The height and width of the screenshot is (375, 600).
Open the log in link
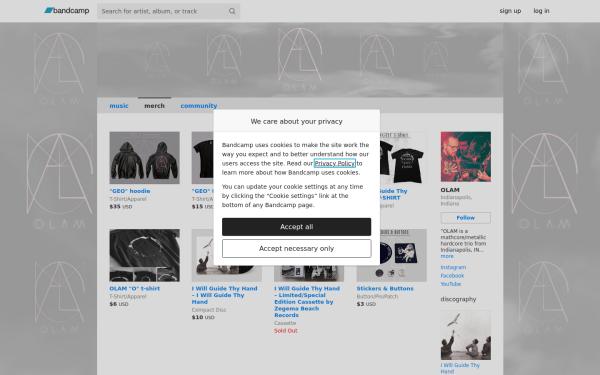point(541,11)
